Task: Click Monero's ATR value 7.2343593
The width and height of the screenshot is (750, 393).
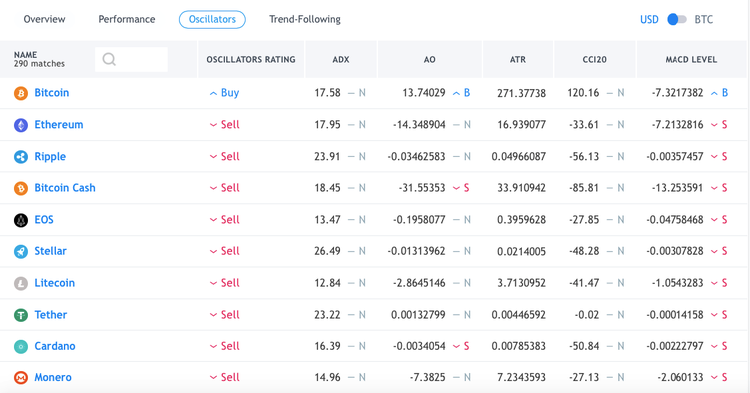Action: (521, 378)
